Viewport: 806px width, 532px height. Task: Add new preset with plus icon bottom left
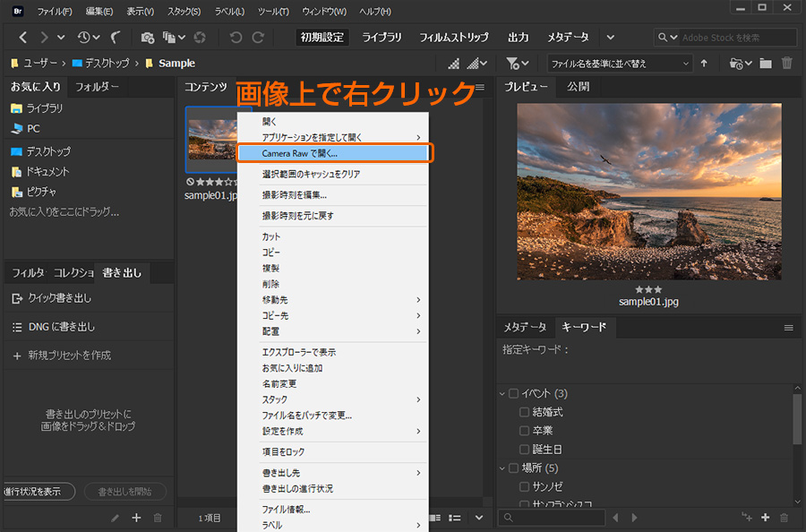tap(136, 518)
